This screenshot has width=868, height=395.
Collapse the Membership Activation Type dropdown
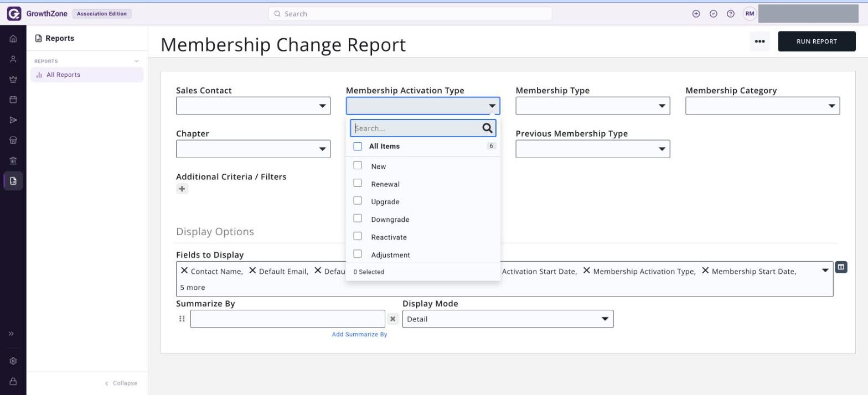click(423, 106)
